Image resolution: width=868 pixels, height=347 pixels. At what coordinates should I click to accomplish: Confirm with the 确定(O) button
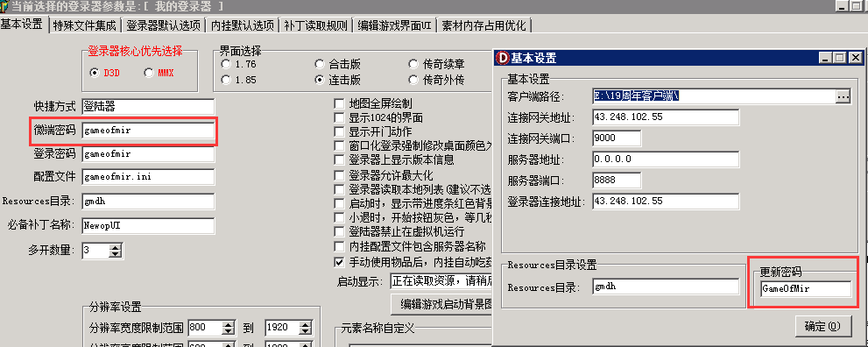coord(823,327)
